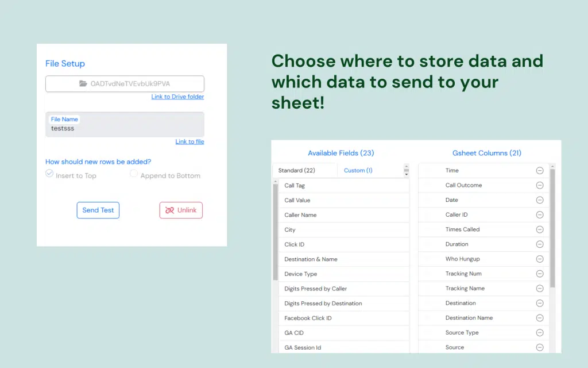Remove the Source Type column via minus icon

[x=540, y=332]
